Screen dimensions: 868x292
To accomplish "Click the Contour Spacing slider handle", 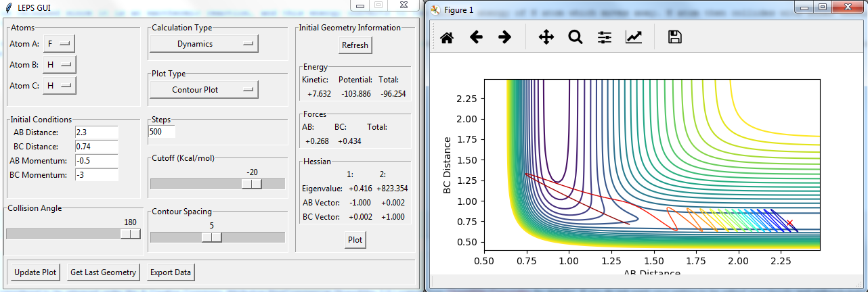I will click(211, 237).
